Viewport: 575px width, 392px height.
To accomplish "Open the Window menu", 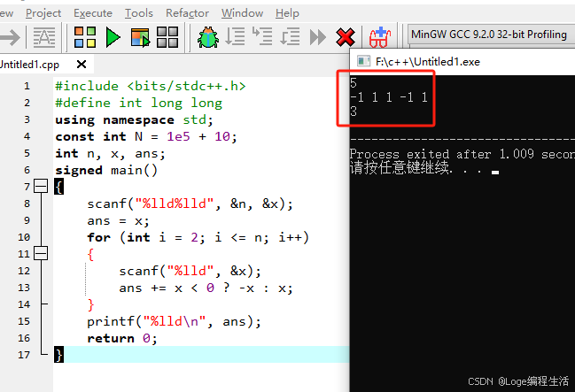I will click(x=242, y=13).
